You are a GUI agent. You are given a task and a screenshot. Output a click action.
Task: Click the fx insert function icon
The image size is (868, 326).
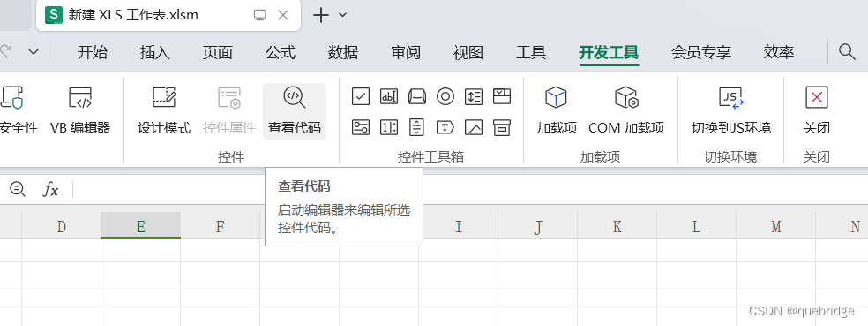[x=50, y=190]
